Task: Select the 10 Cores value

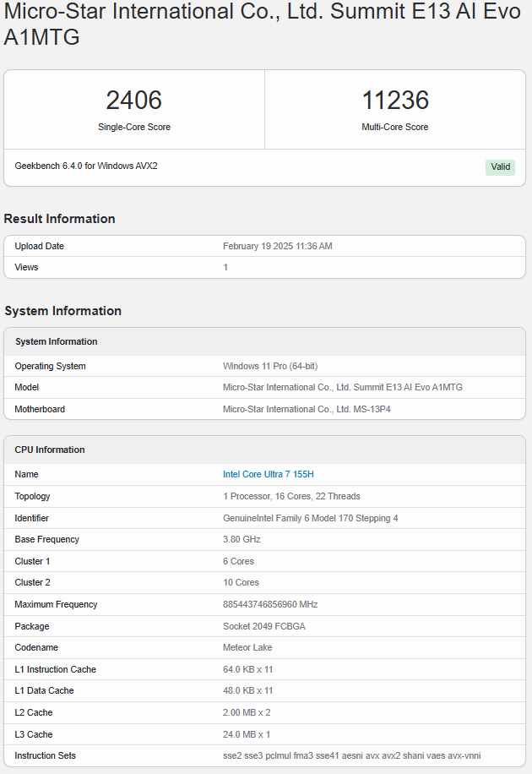Action: pyautogui.click(x=241, y=582)
